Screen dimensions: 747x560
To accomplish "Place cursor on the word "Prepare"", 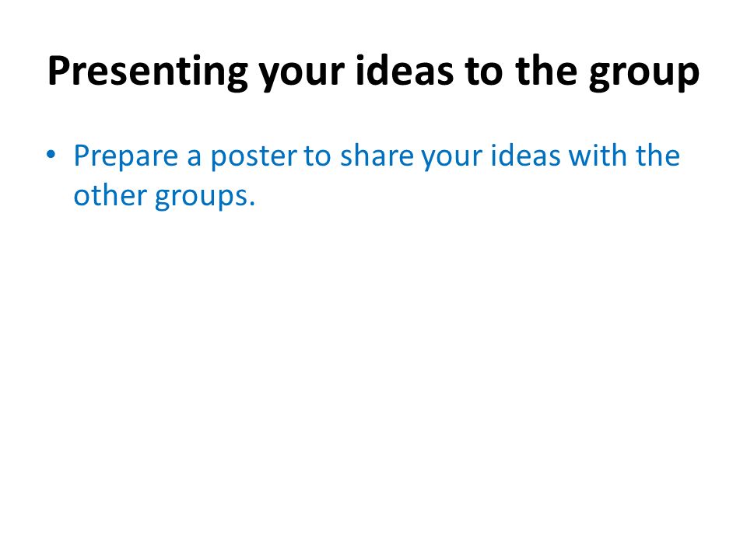I will point(126,158).
